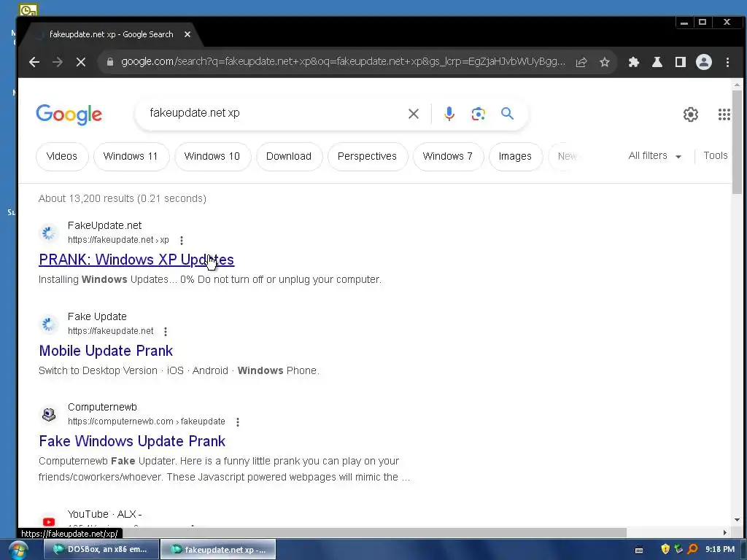Click the horizontal scrollbar right arrow
The height and width of the screenshot is (560, 747).
coord(725,532)
